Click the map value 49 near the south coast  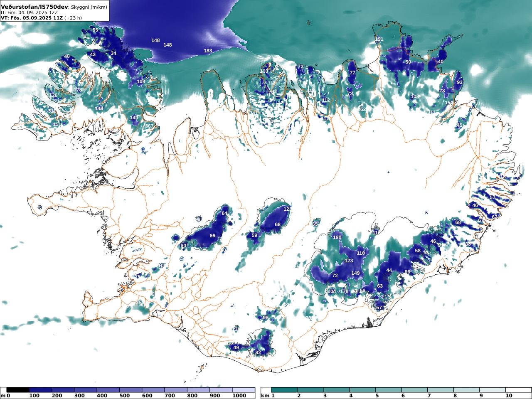click(236, 347)
